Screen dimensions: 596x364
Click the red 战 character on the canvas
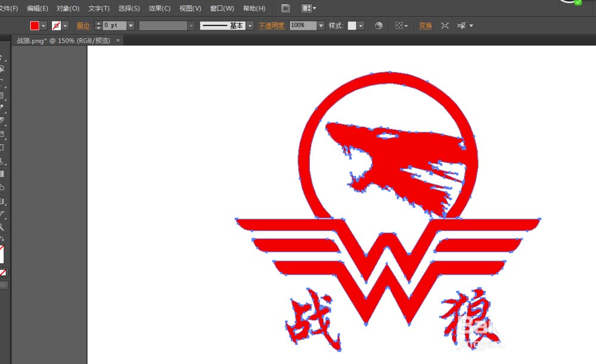point(312,319)
